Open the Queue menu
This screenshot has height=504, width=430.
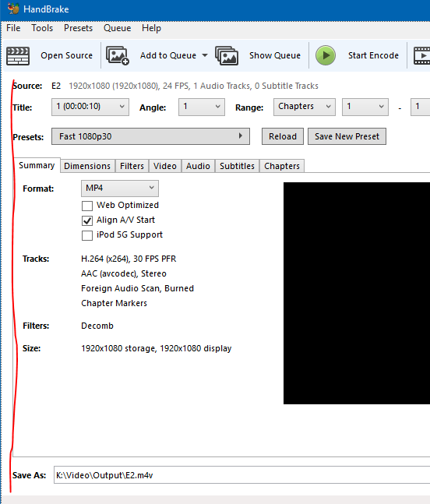[x=118, y=28]
